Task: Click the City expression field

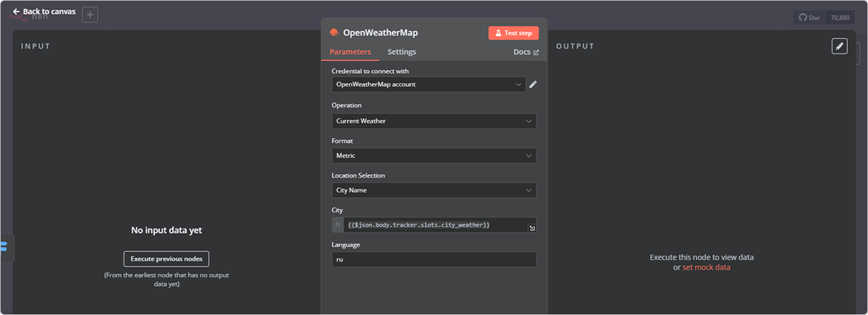Action: (440, 225)
